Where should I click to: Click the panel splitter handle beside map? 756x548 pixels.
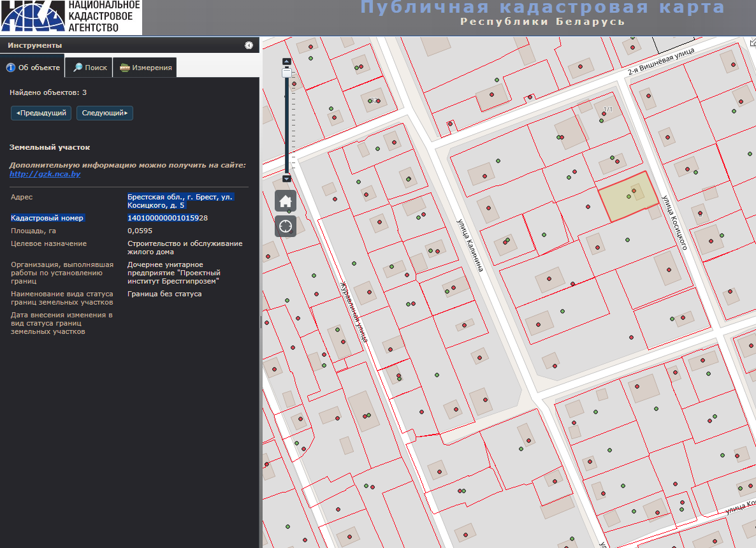tap(261, 322)
